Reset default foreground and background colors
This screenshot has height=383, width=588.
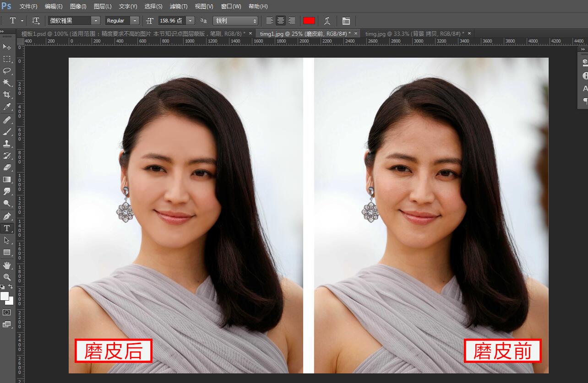click(2, 287)
